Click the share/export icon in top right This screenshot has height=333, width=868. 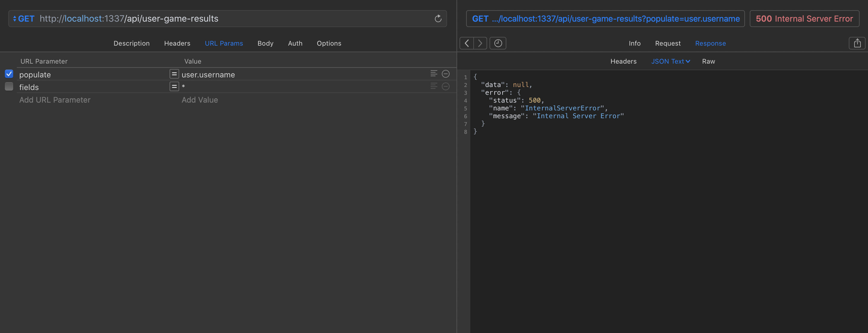coord(858,43)
